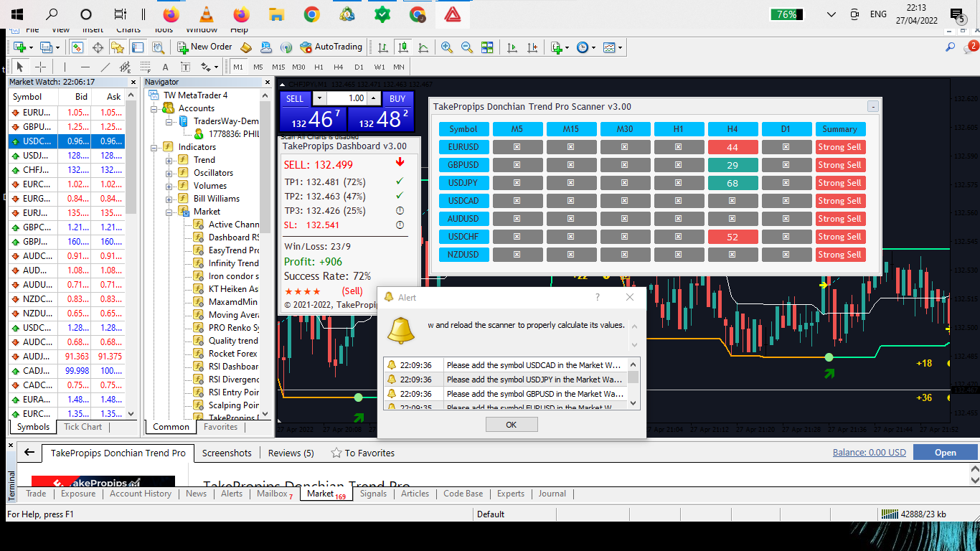Open the Reviews (5) tab
Screen dimensions: 980x551
click(291, 453)
